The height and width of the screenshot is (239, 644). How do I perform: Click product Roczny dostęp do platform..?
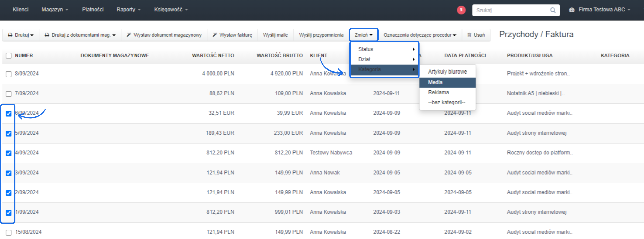(x=540, y=153)
